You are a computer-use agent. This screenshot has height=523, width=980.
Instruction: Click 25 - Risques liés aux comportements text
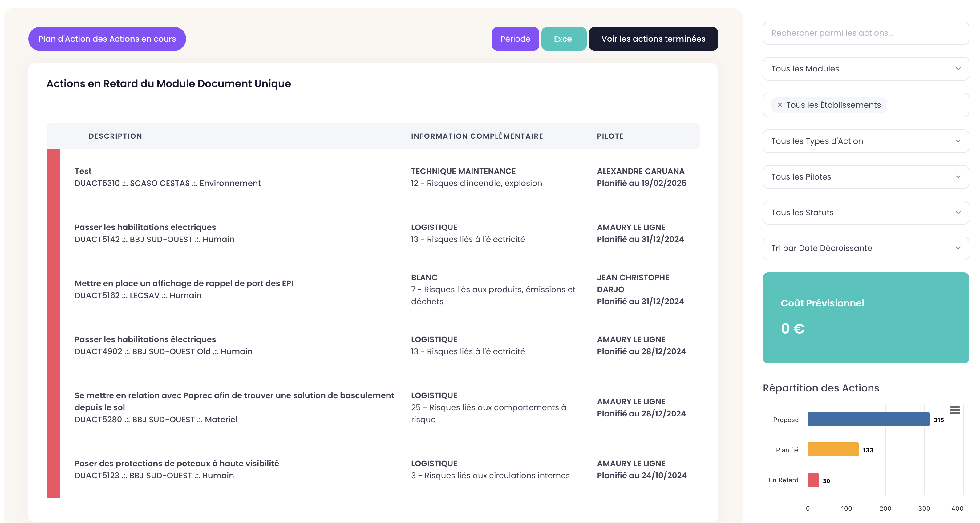tap(488, 413)
